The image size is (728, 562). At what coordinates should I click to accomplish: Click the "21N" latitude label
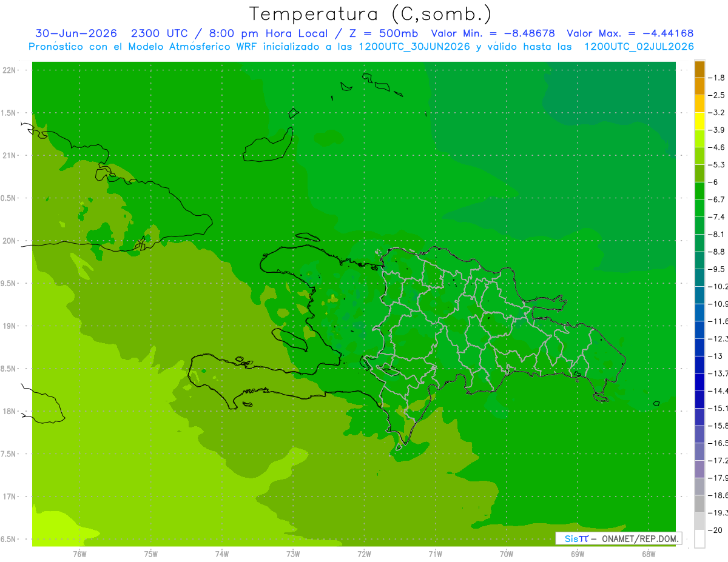[9, 156]
